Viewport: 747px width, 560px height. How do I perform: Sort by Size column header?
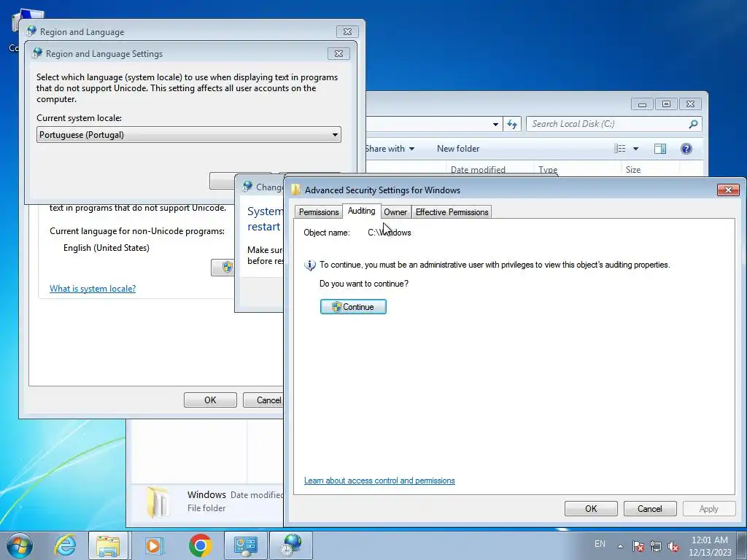pos(632,169)
